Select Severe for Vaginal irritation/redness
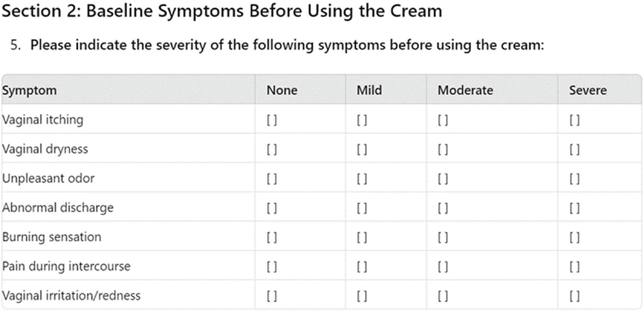The width and height of the screenshot is (644, 313). pos(575,296)
